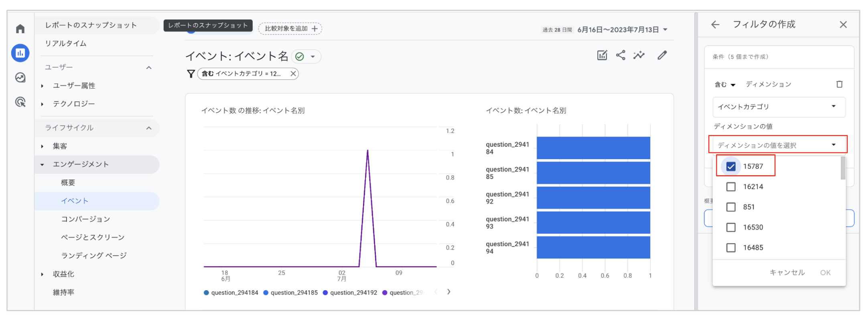
Task: Click OK in value dropdown
Action: point(825,273)
